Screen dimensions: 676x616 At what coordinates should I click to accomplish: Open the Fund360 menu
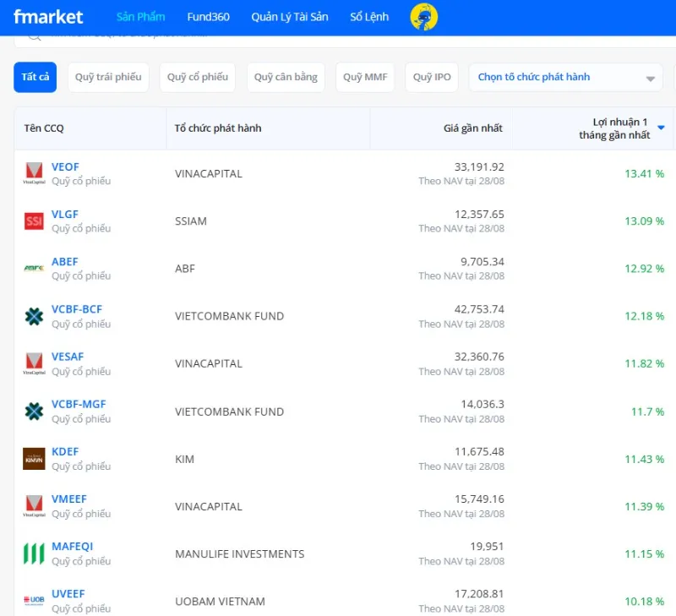208,17
